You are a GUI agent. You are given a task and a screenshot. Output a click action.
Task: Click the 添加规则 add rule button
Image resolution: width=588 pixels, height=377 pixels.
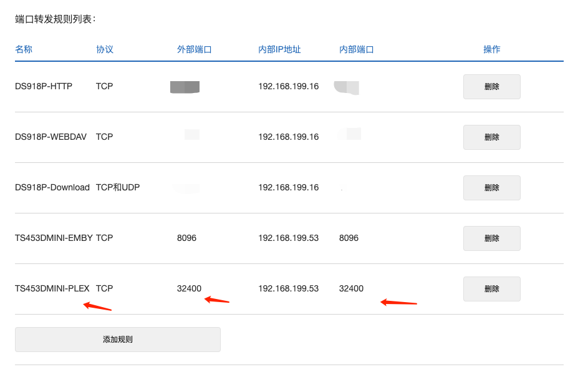[118, 340]
